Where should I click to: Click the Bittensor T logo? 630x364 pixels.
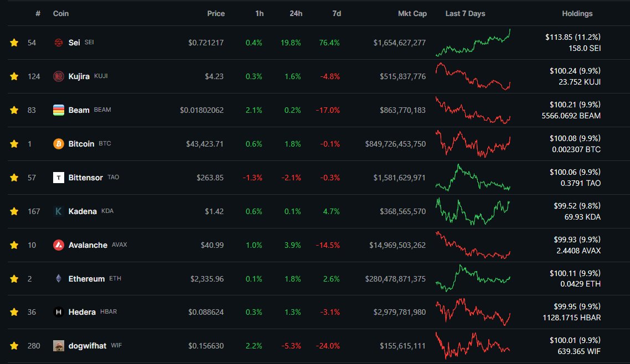(x=59, y=178)
